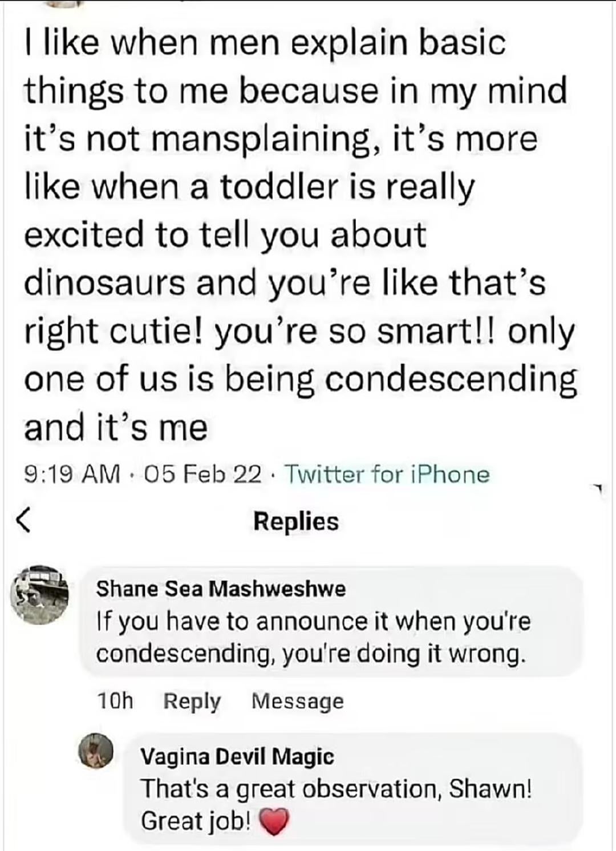Open Shane Sea Mashweshwe's name link

[221, 589]
